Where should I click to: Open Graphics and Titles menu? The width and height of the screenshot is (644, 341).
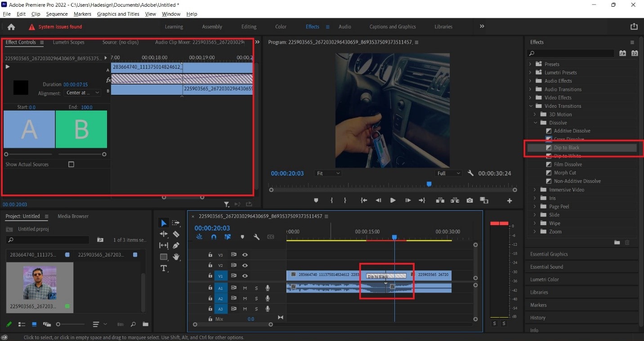(x=118, y=14)
